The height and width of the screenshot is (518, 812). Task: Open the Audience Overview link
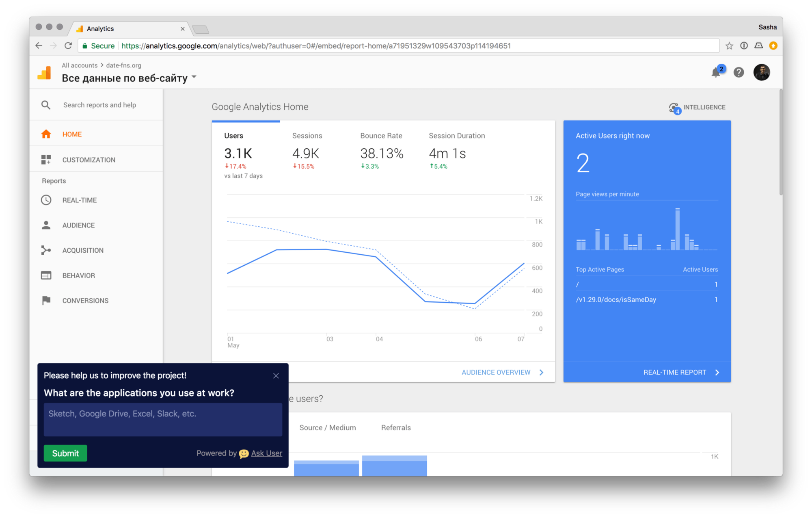tap(496, 373)
